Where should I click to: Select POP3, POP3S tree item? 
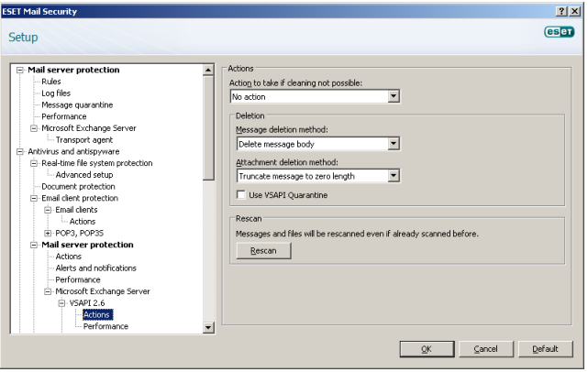pos(80,234)
